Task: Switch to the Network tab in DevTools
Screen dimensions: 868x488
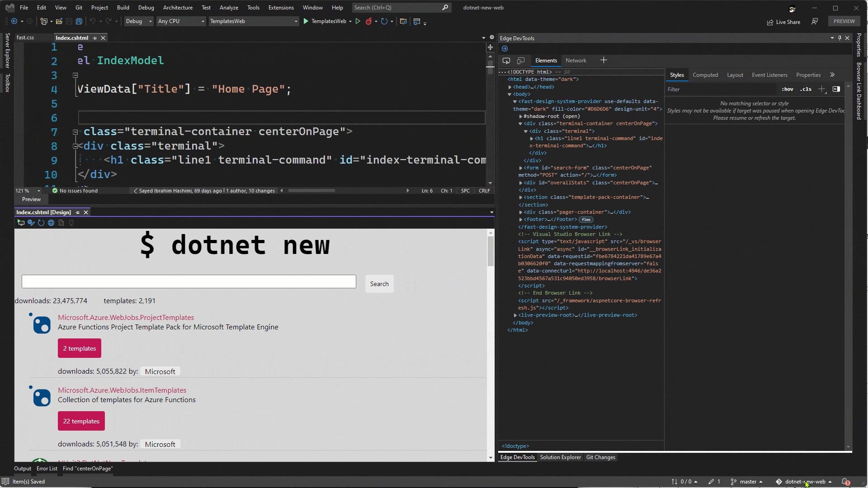Action: (576, 61)
